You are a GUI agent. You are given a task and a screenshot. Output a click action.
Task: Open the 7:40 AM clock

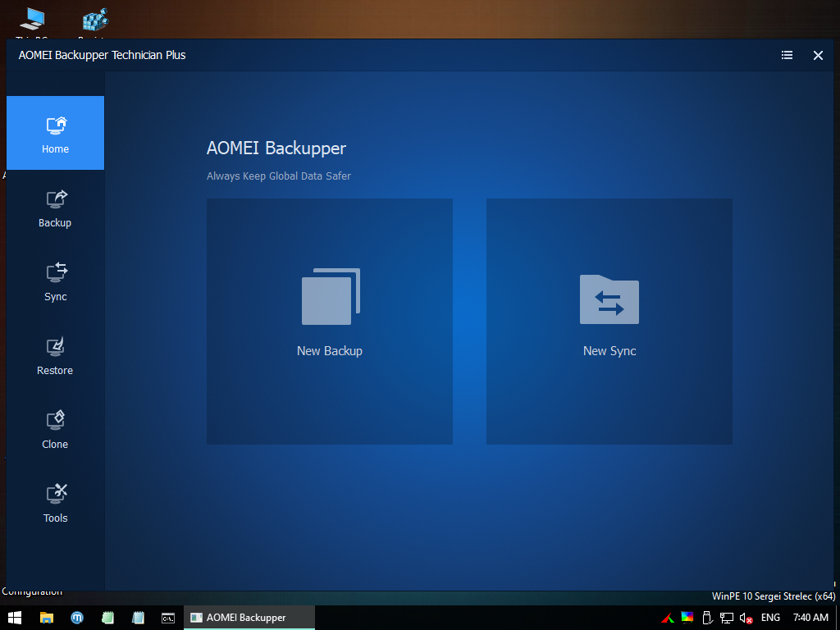(x=810, y=618)
